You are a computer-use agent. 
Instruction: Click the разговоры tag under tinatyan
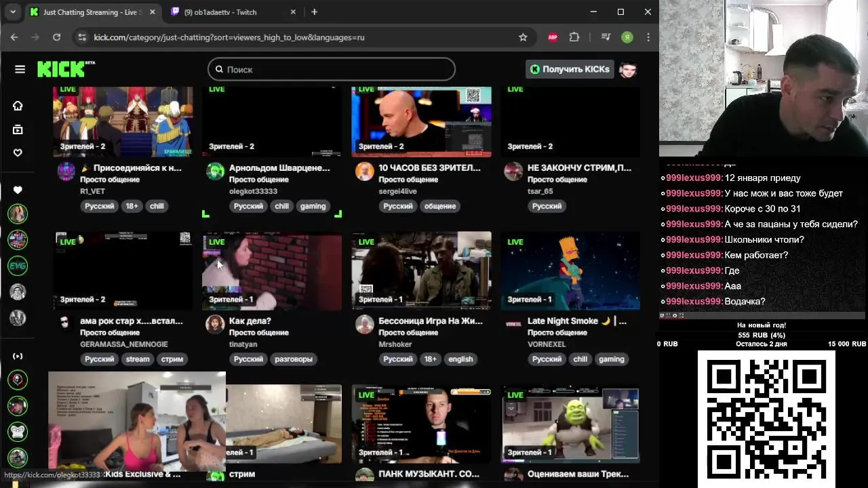coord(294,359)
